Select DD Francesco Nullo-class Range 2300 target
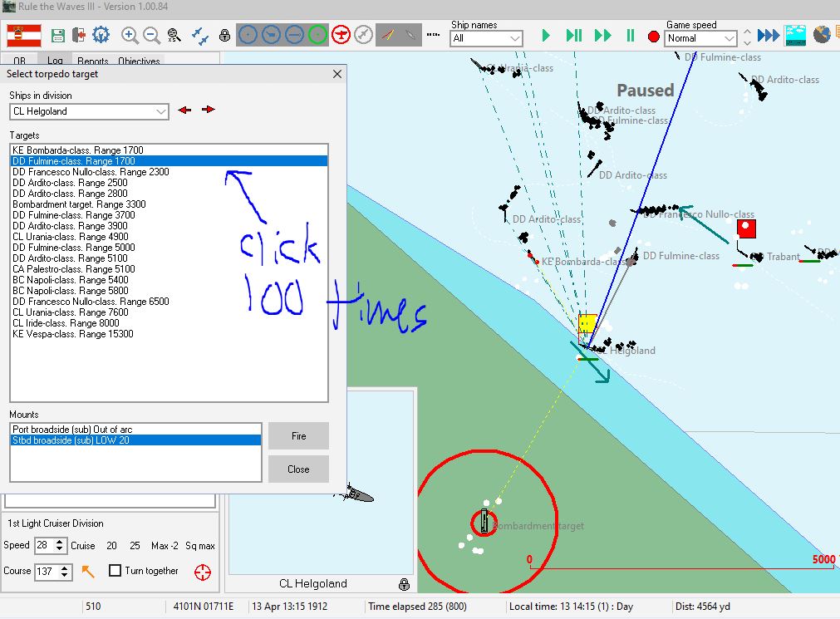Screen dimensions: 840x619 tap(169, 171)
